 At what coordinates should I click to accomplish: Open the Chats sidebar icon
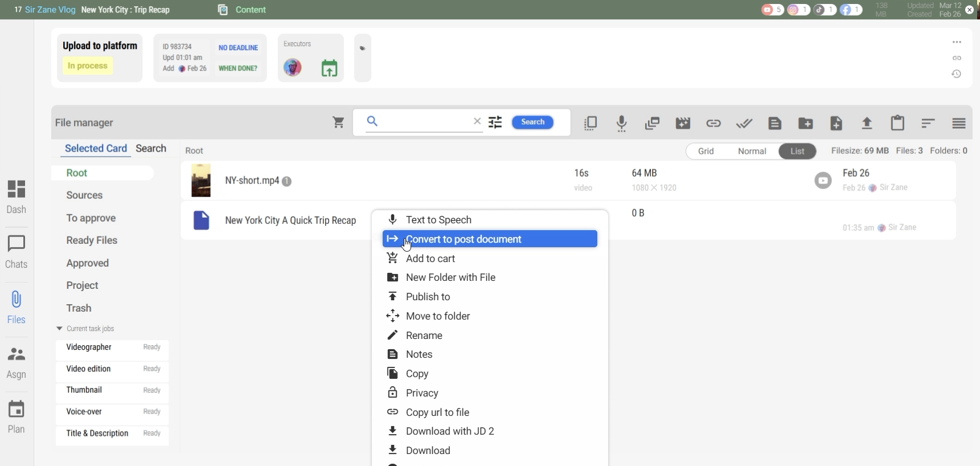point(17,252)
